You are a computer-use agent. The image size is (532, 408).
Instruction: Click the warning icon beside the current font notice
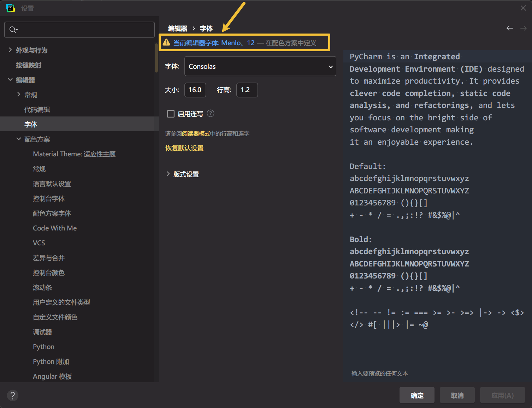(166, 42)
